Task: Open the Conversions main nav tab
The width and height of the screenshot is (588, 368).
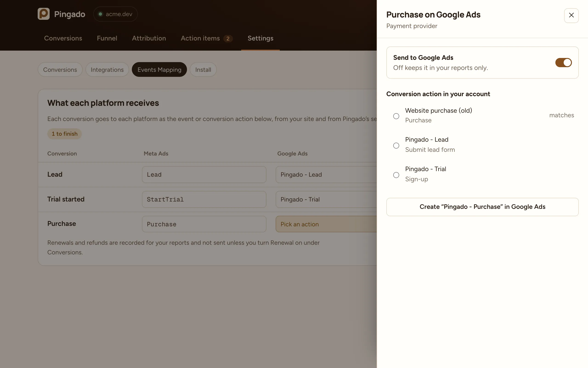Action: tap(63, 38)
